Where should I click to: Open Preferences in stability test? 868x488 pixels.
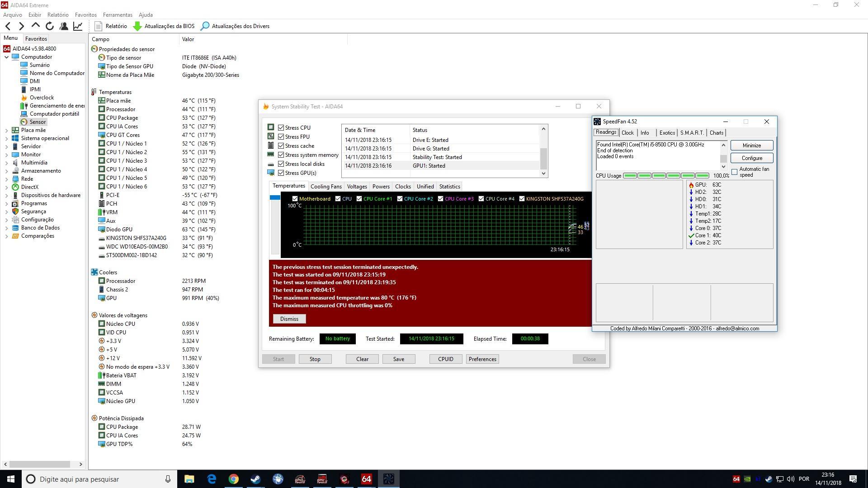click(x=482, y=359)
